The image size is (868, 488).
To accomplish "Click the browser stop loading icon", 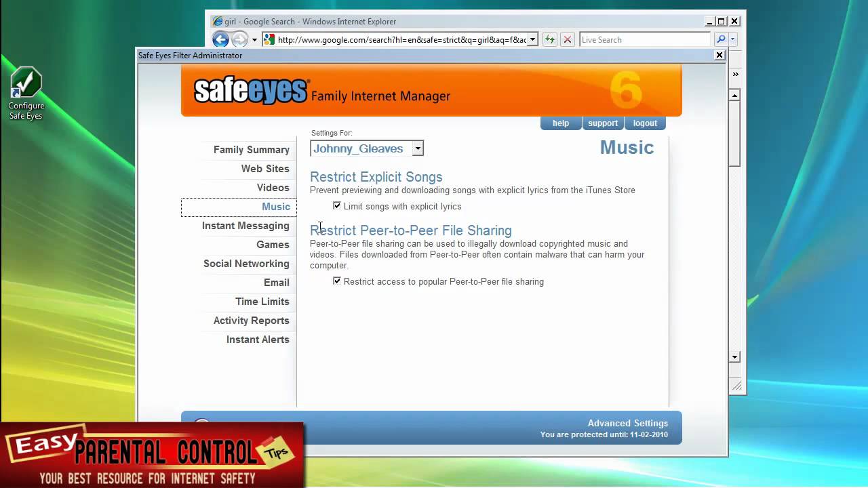I will [568, 39].
